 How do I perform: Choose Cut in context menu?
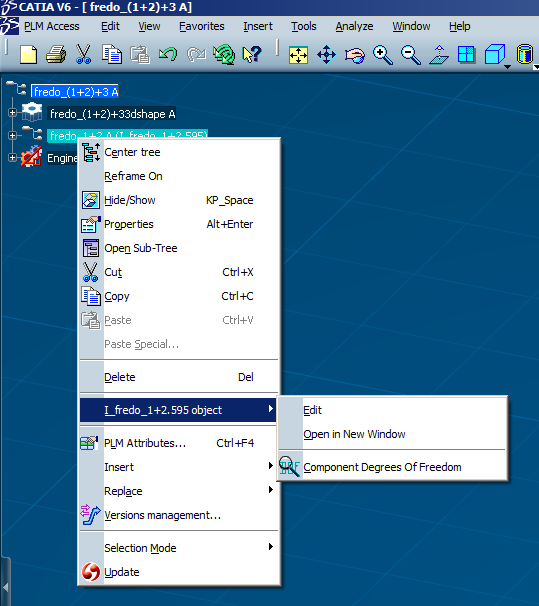178,272
